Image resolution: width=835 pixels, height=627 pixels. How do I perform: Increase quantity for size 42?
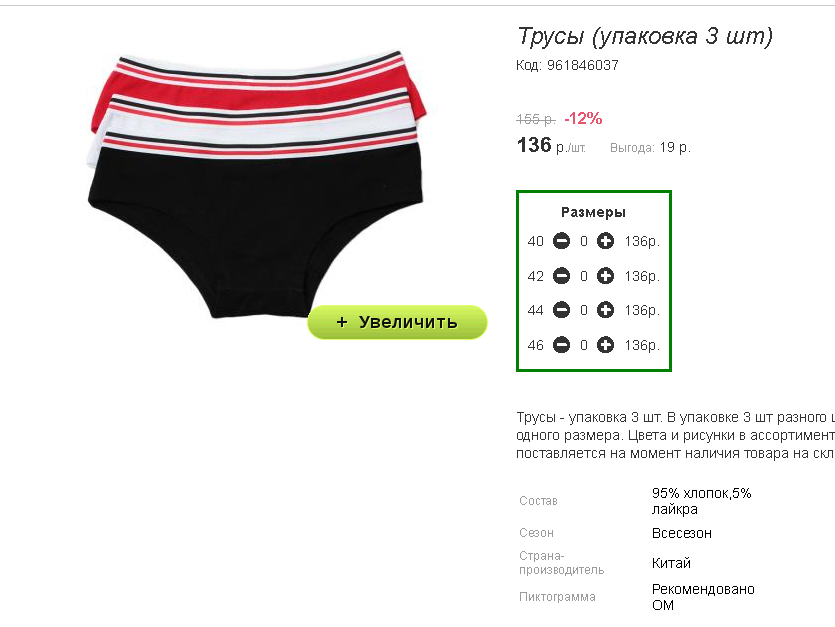coord(605,276)
